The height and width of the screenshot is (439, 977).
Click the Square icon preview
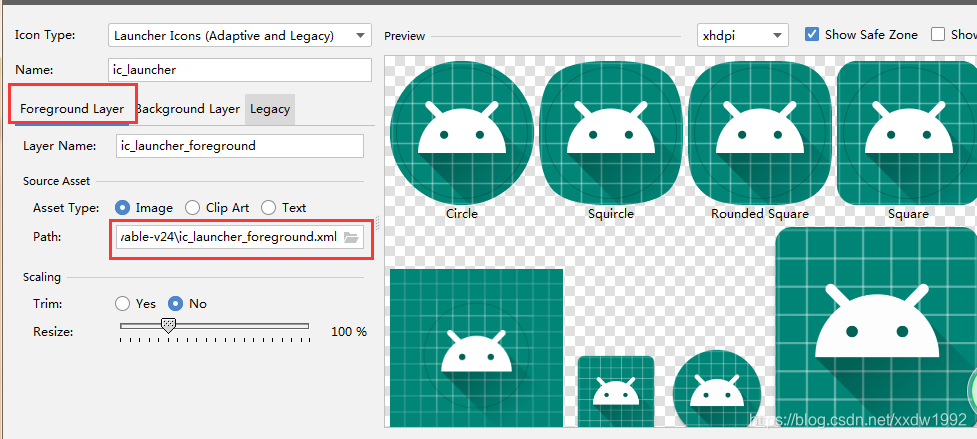pos(907,133)
